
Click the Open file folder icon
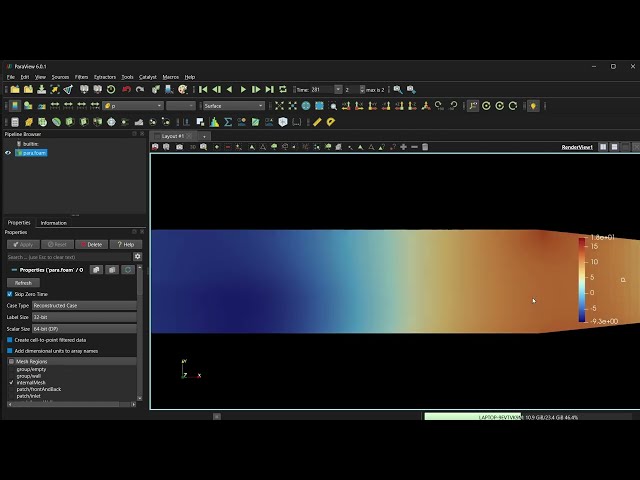tap(15, 89)
